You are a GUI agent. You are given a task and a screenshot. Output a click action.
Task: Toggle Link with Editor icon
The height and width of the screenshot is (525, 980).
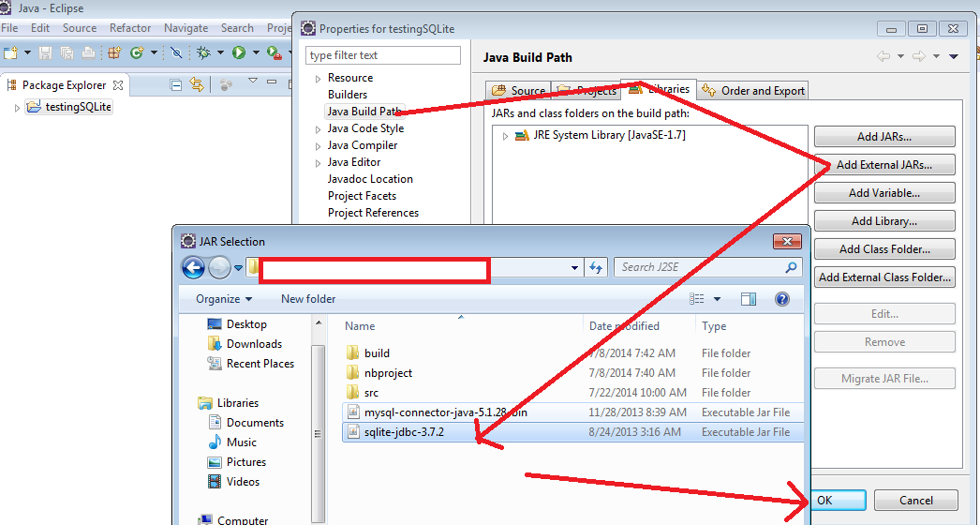197,84
